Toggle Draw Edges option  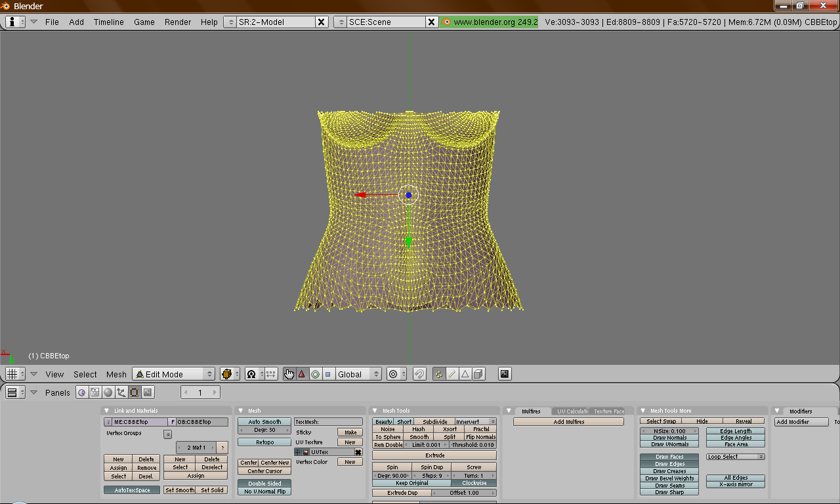668,464
